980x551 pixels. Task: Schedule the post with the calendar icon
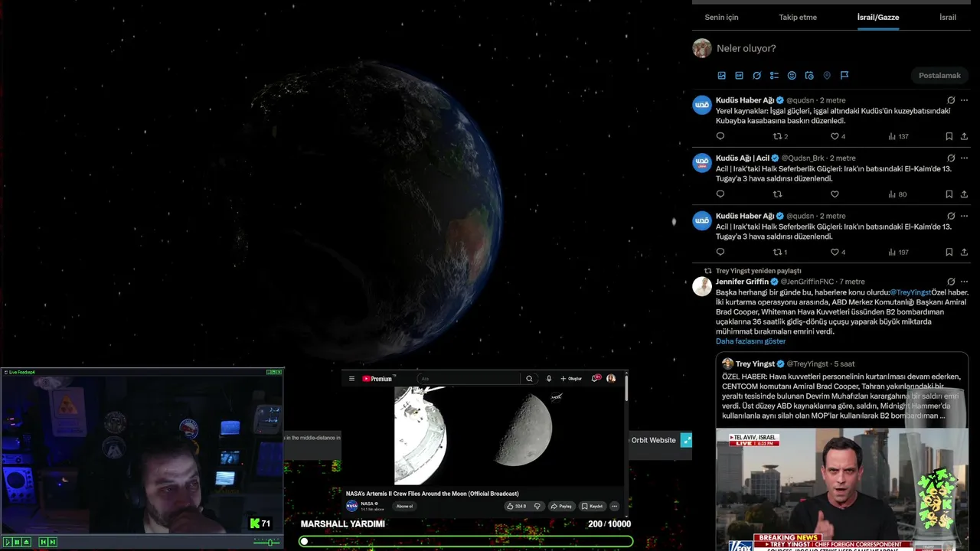click(809, 76)
